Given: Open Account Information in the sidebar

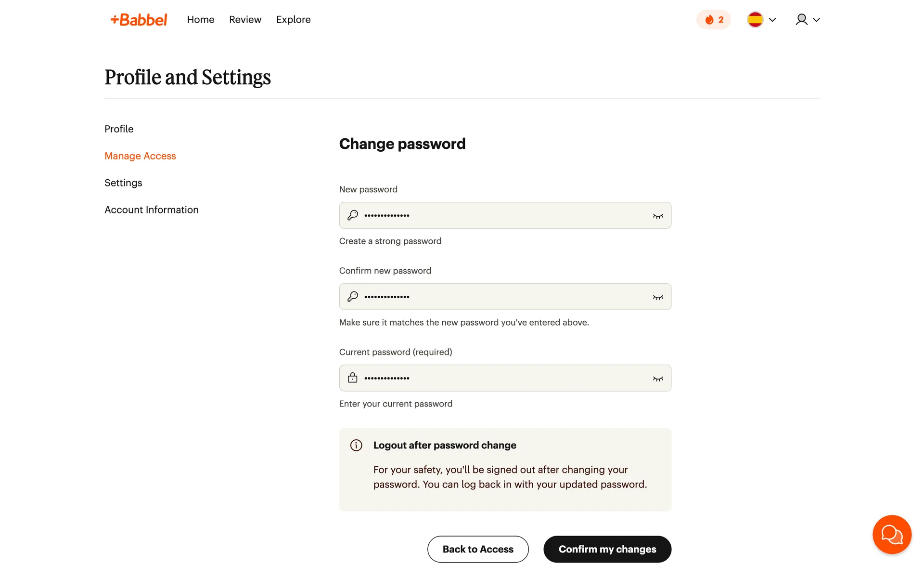Looking at the screenshot, I should 151,210.
